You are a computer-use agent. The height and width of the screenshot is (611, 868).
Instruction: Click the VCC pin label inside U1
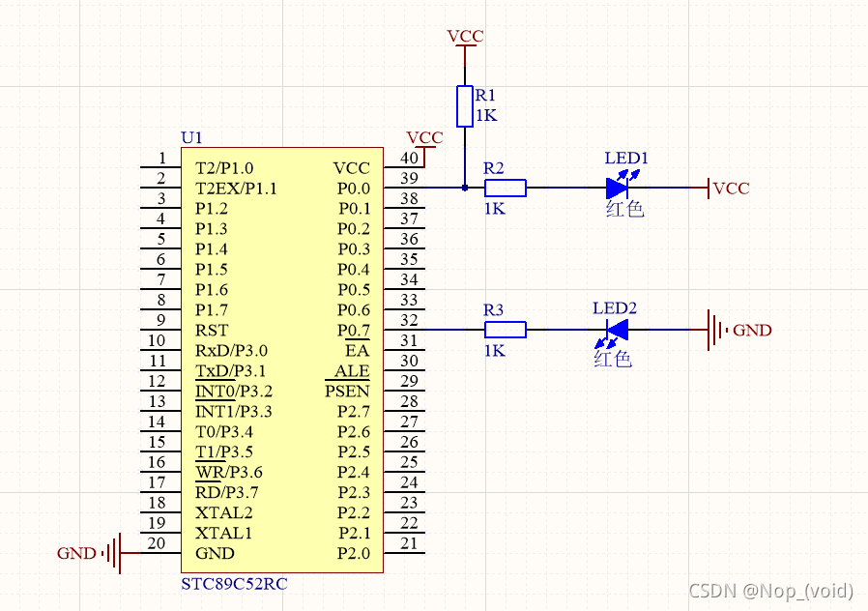click(x=352, y=168)
